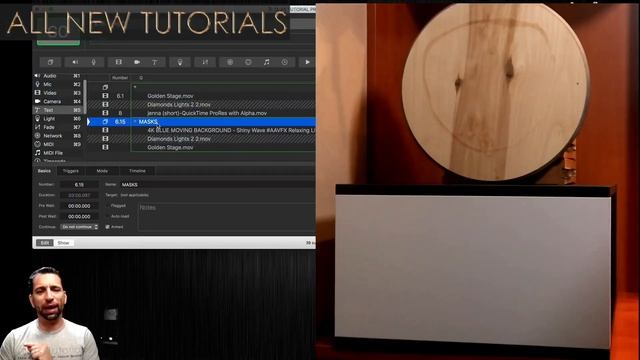
Task: Click the Number field showing 6.15
Action: click(79, 184)
